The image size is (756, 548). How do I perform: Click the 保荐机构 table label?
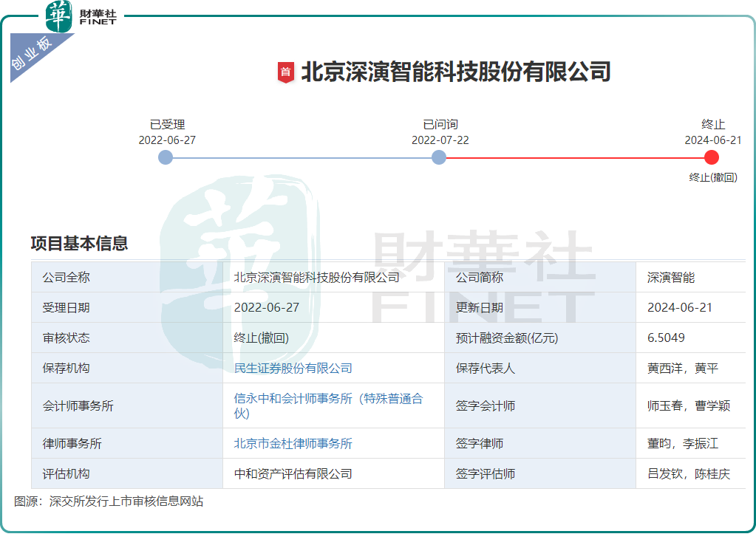66,369
